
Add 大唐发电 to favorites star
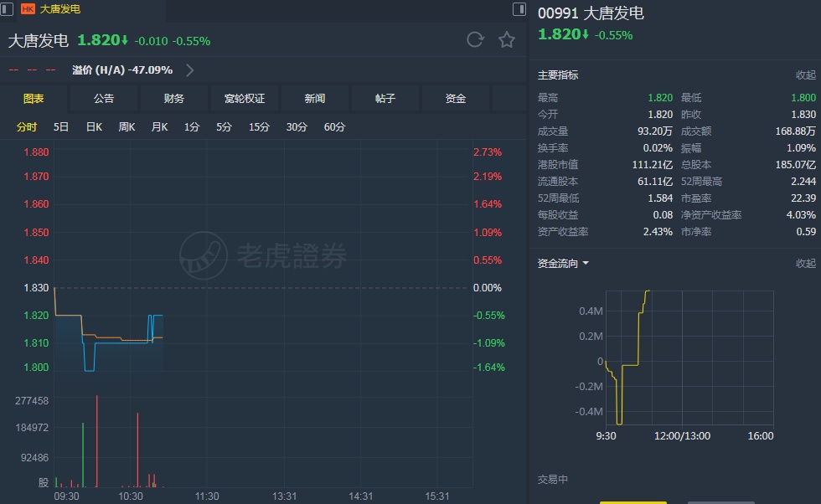coord(506,40)
